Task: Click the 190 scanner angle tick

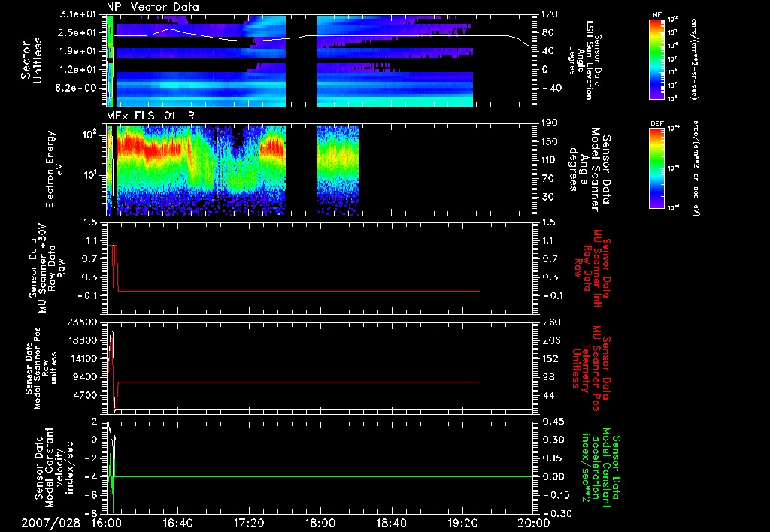Action: (x=550, y=123)
